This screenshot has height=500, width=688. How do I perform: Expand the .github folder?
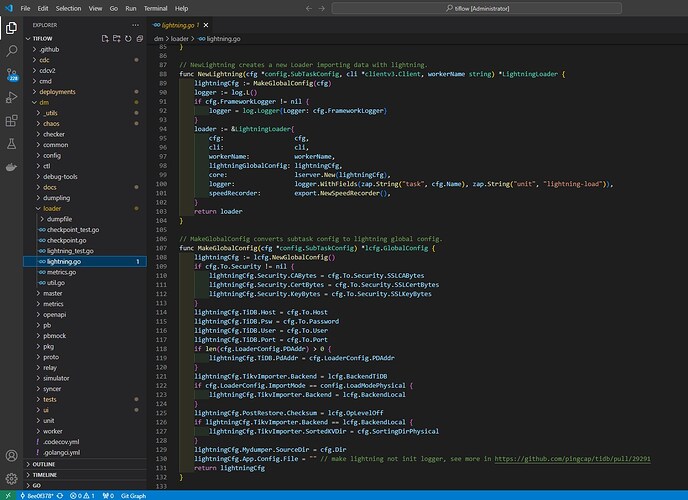click(49, 50)
